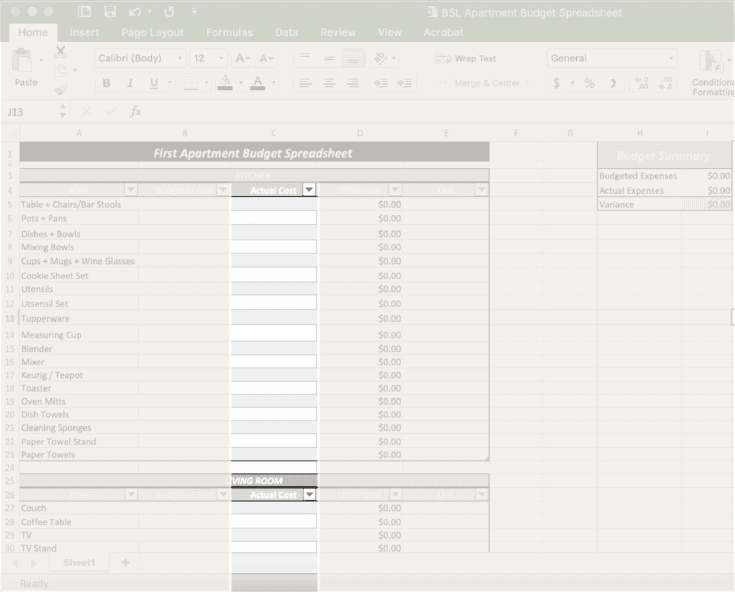
Task: Open the Calibri (Body) font dropdown
Action: [x=179, y=59]
